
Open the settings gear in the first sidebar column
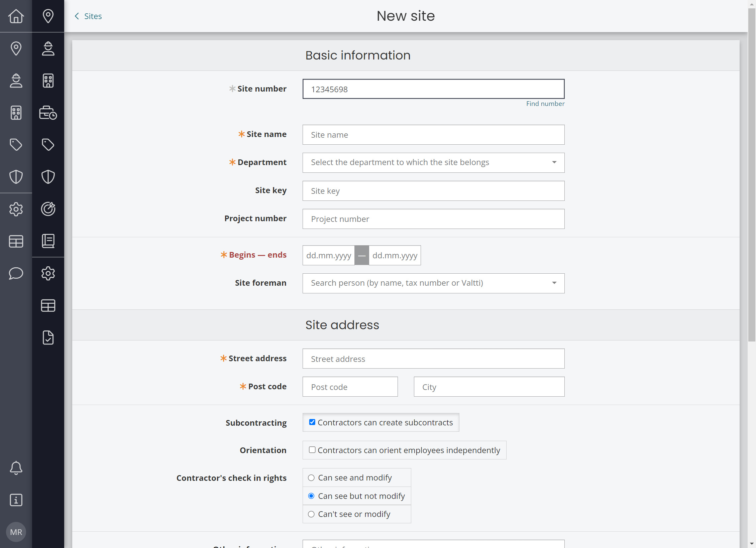pyautogui.click(x=16, y=209)
